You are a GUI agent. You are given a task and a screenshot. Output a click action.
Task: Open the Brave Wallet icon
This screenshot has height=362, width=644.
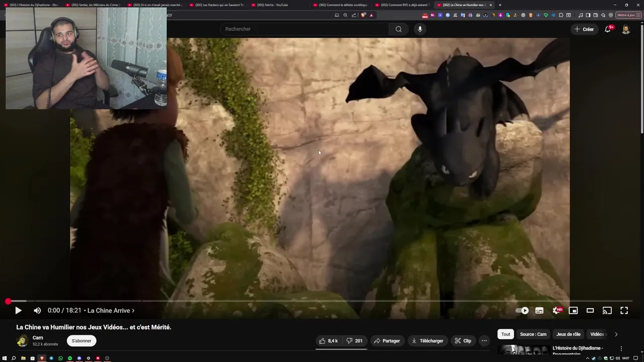click(x=596, y=15)
